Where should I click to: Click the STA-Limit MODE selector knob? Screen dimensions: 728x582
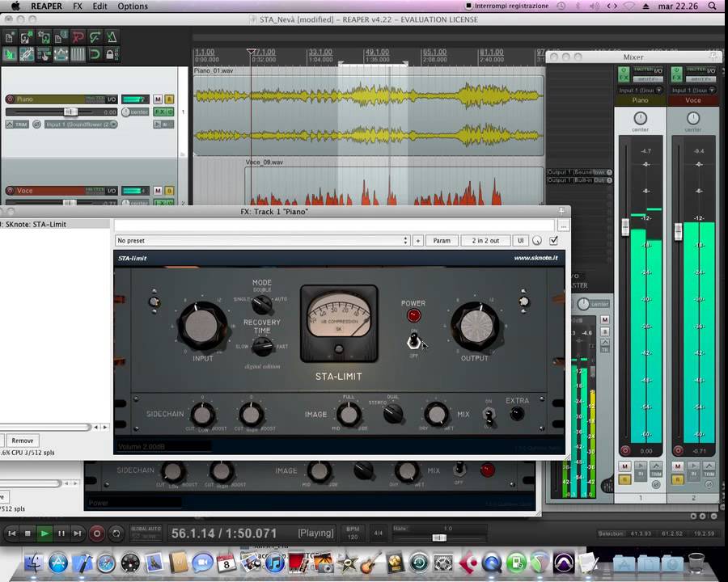(262, 305)
